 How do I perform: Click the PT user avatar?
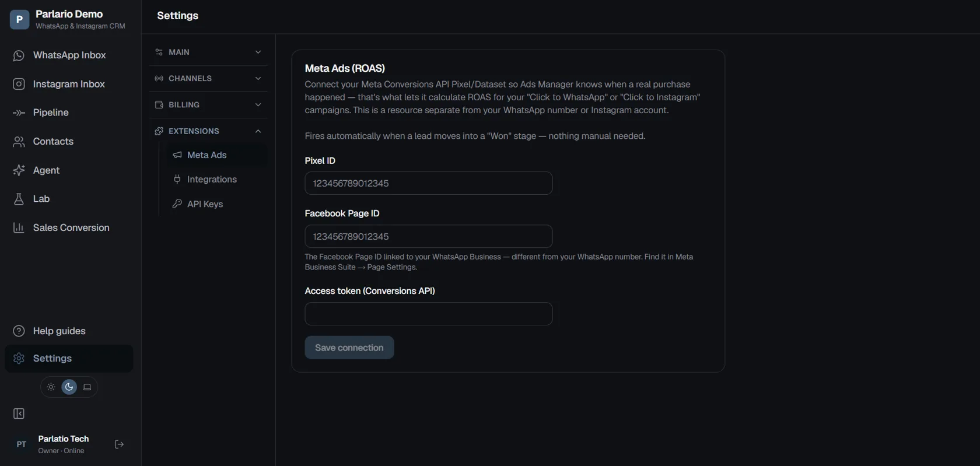coord(21,444)
